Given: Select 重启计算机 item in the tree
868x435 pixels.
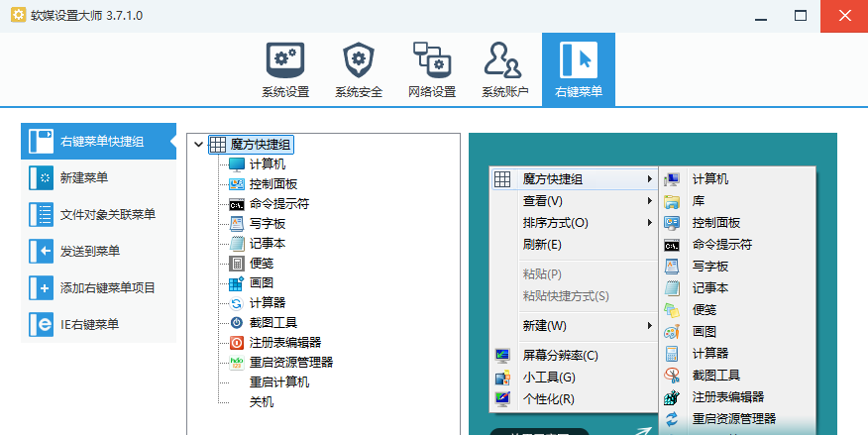Looking at the screenshot, I should tap(278, 382).
